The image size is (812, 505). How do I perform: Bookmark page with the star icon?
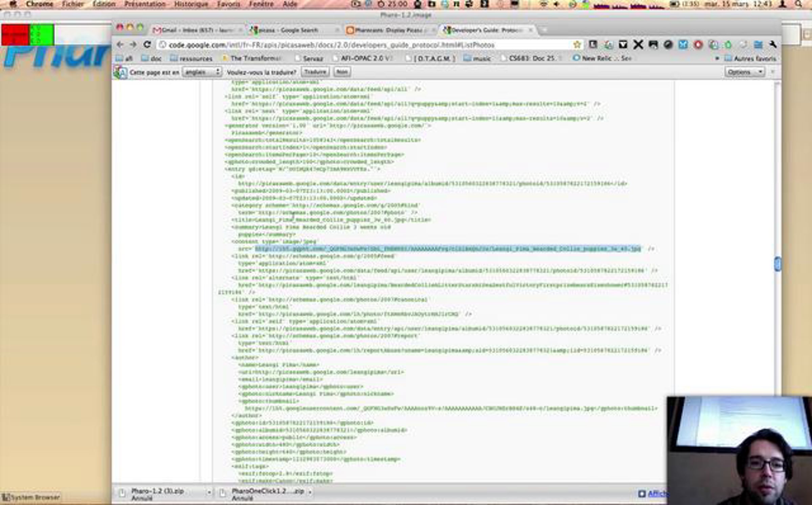coord(577,45)
